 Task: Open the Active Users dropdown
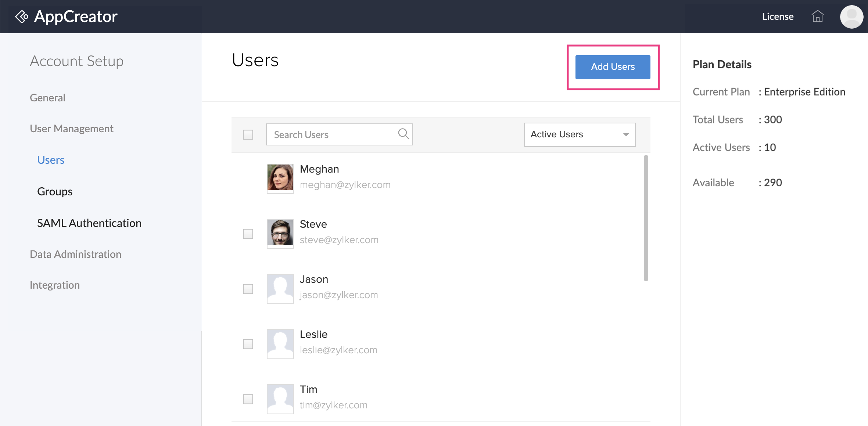(579, 135)
